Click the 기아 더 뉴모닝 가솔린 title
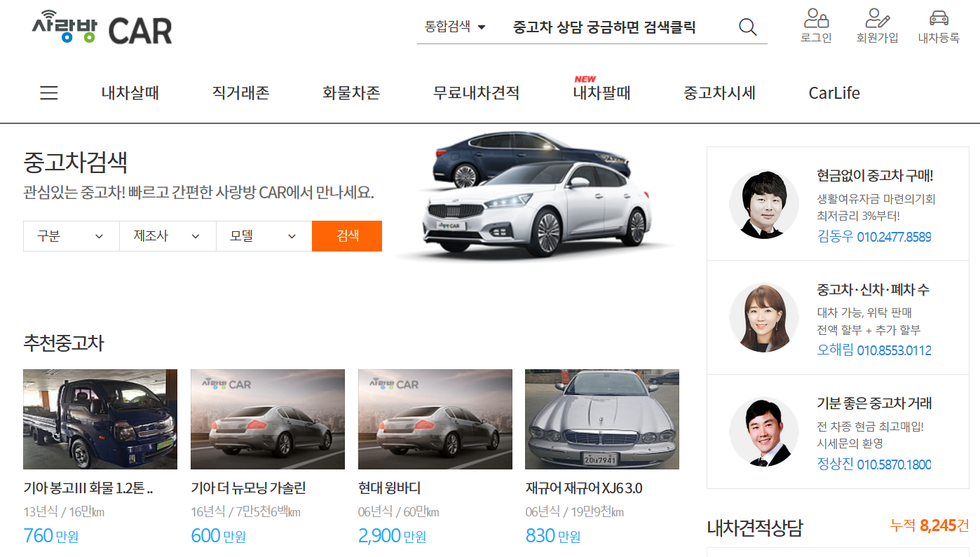 pos(248,488)
